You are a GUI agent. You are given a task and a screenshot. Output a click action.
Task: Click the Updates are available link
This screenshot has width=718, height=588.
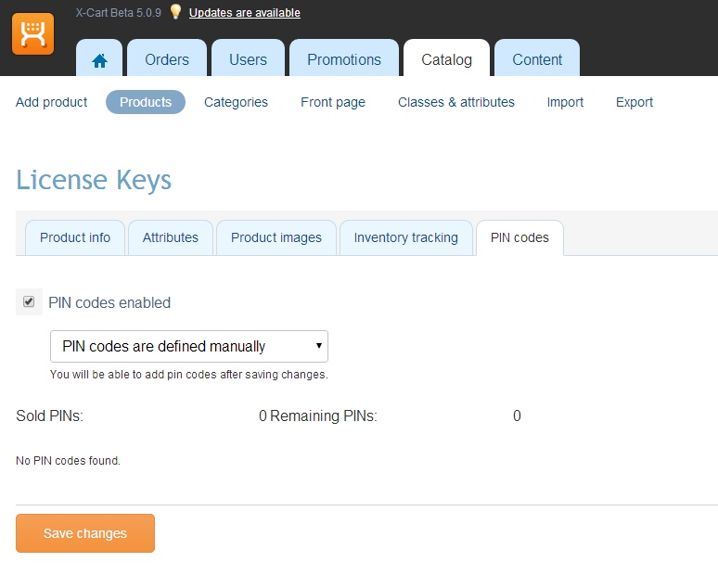click(x=245, y=13)
